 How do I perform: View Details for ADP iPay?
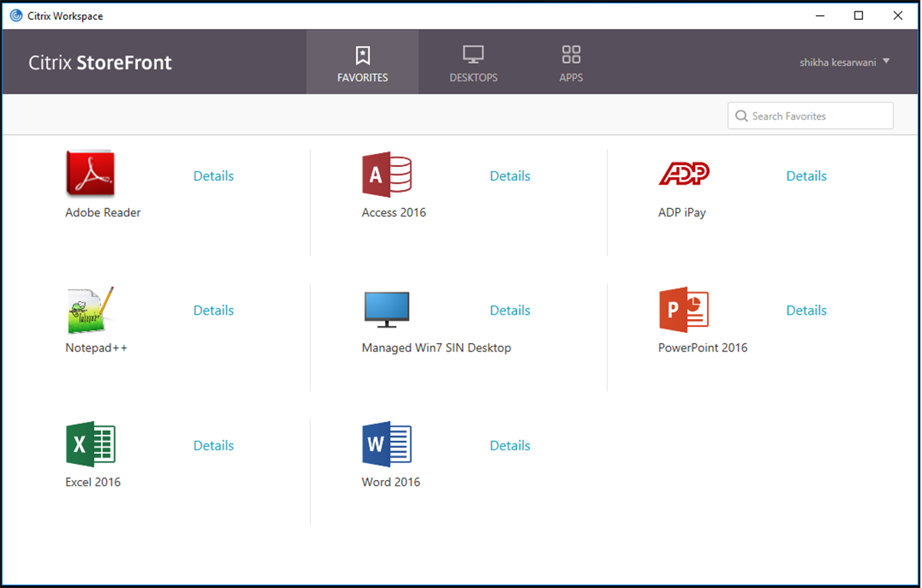coord(806,175)
